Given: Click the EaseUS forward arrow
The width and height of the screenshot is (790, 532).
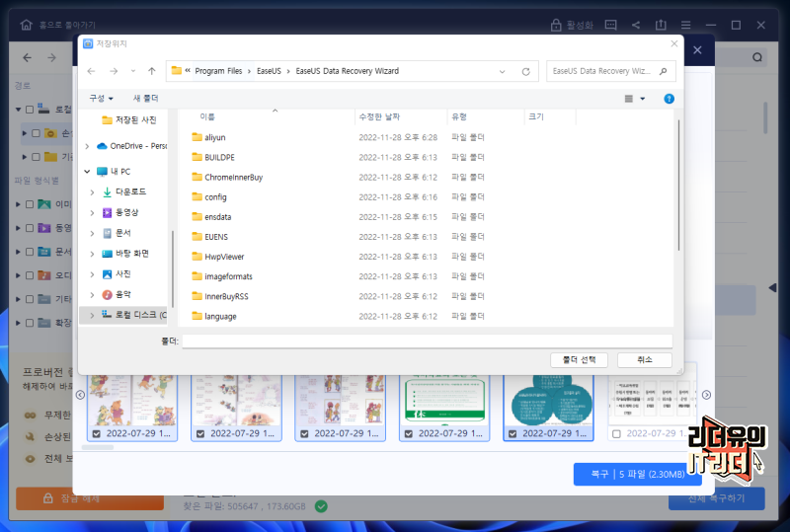Looking at the screenshot, I should [52, 58].
